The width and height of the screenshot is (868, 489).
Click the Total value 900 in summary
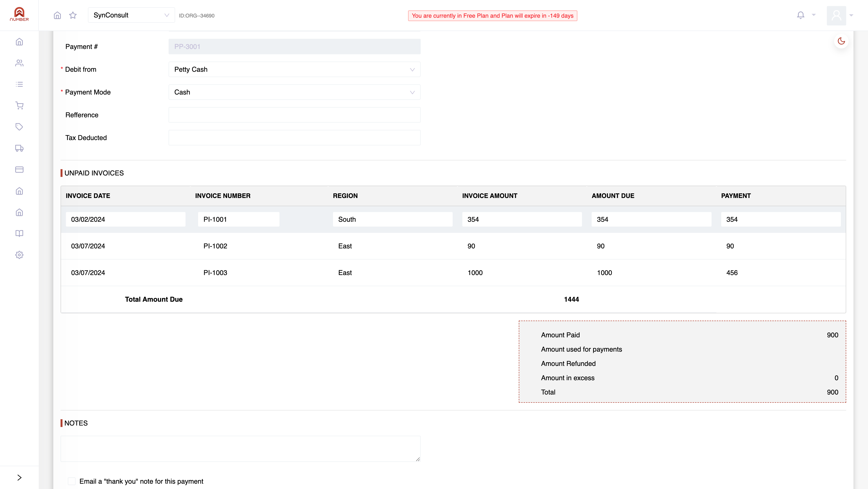[832, 392]
